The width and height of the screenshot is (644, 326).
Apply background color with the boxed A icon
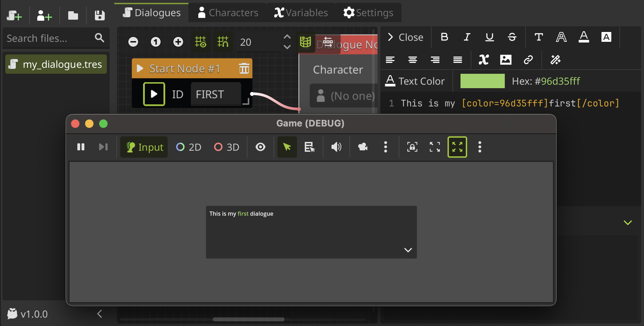(606, 37)
